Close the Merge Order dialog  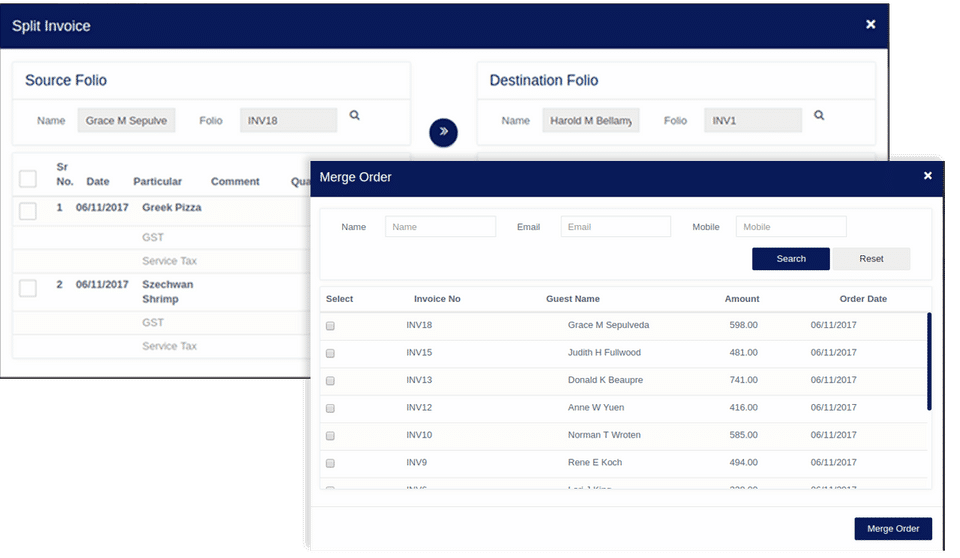click(928, 176)
